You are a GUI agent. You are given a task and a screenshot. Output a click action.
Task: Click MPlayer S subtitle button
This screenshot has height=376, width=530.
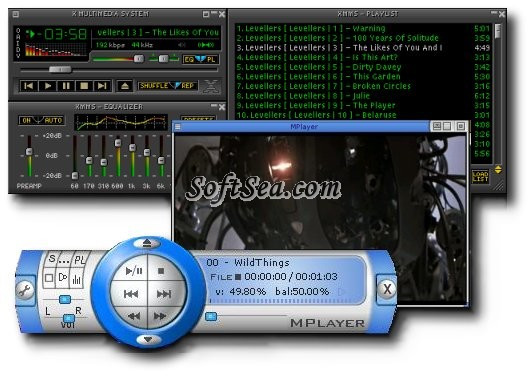[52, 259]
